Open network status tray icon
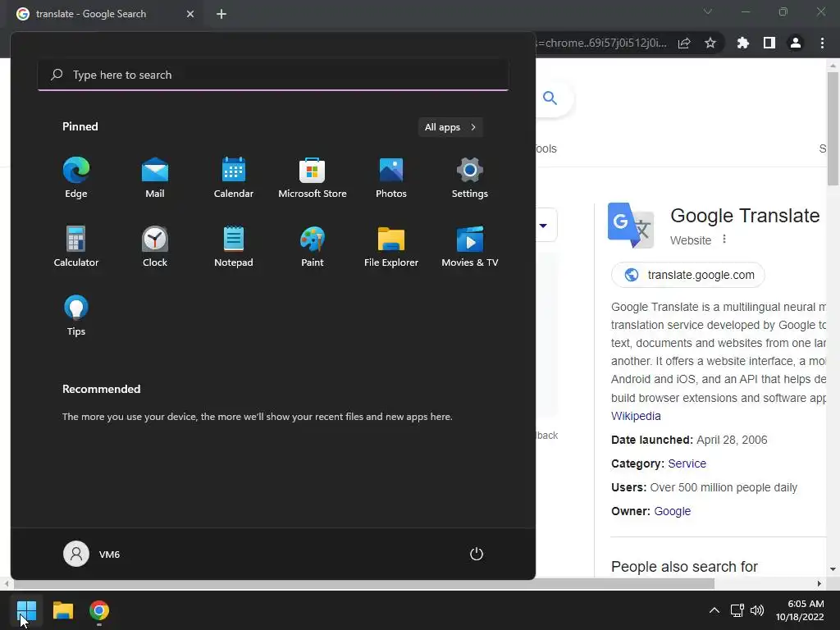The image size is (840, 630). coord(737,610)
